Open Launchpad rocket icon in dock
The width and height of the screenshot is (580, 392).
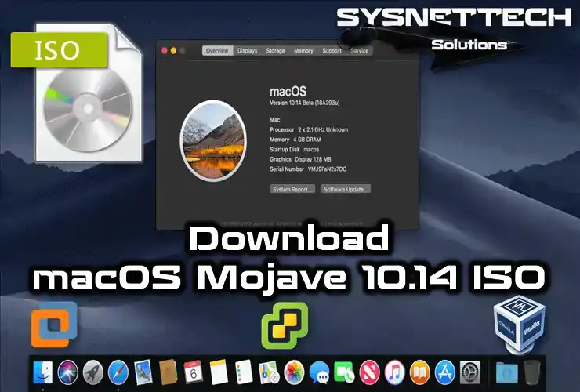click(92, 372)
